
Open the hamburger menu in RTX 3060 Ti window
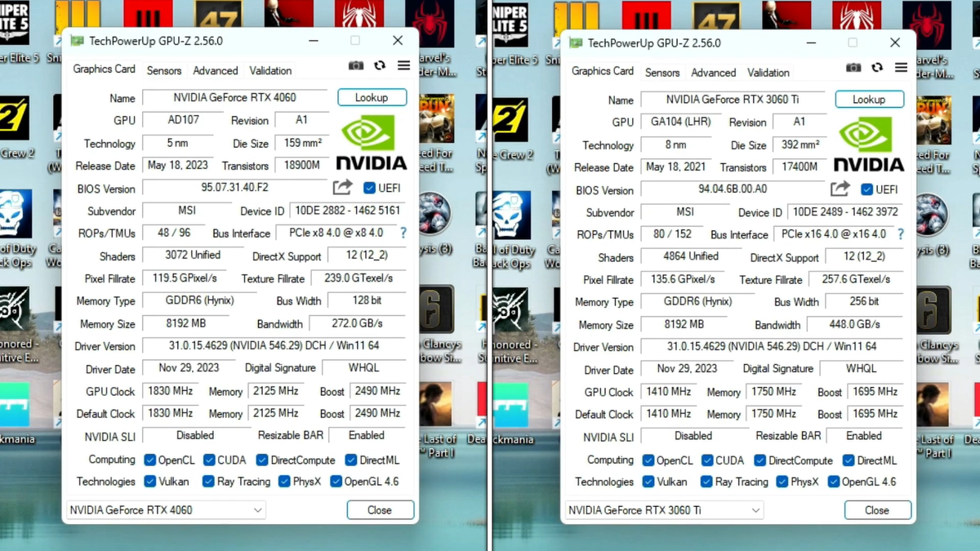coord(901,68)
